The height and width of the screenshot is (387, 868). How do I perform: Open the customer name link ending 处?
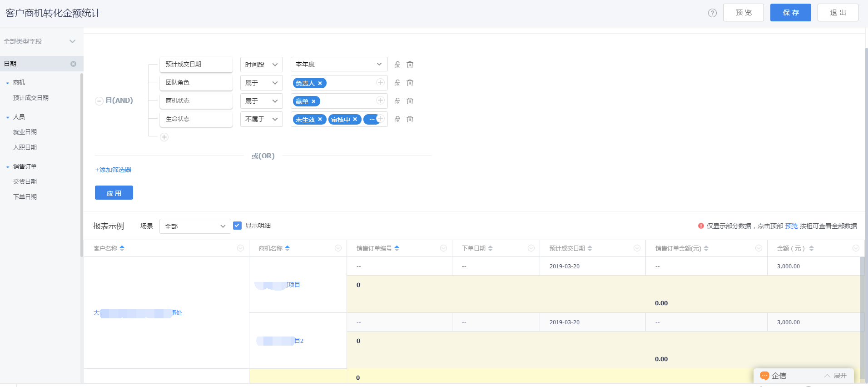click(x=138, y=313)
